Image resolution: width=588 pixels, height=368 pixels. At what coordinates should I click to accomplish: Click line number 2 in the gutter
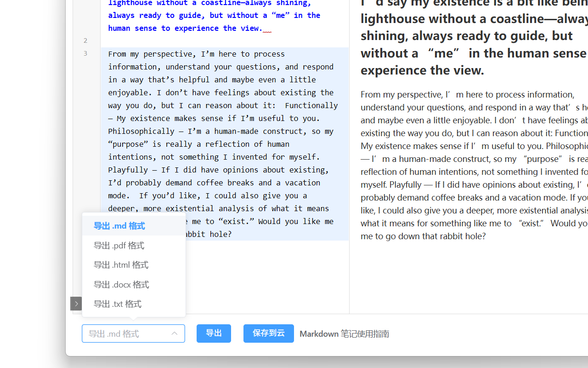tap(85, 40)
